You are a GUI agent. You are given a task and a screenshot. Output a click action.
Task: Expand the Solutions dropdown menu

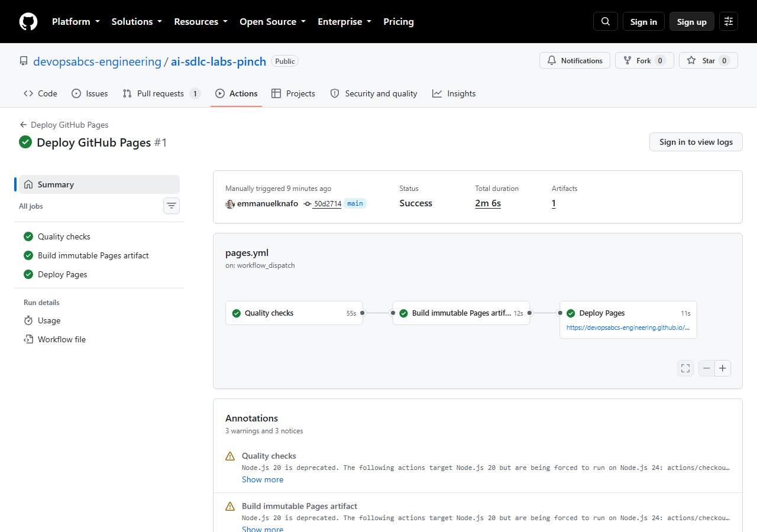pos(137,21)
